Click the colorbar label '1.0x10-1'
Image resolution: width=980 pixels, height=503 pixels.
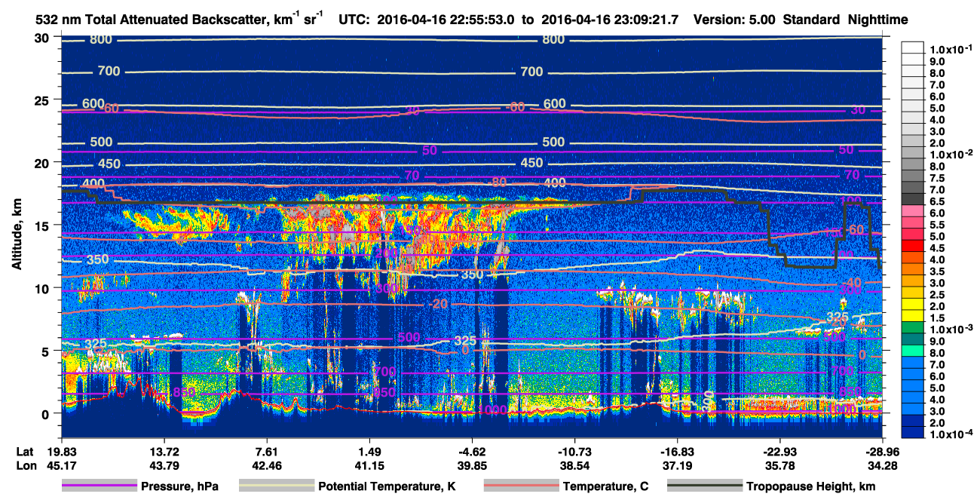click(951, 49)
